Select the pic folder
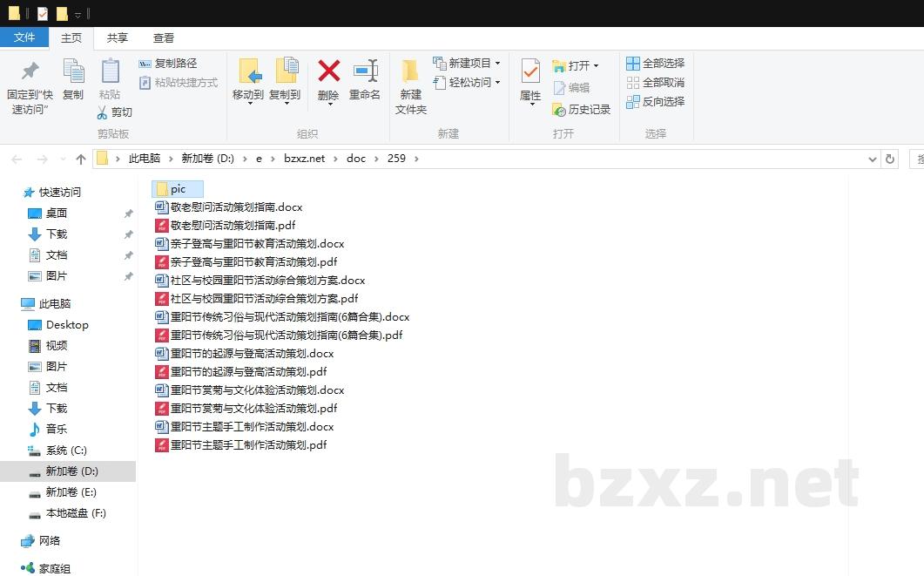 tap(178, 189)
